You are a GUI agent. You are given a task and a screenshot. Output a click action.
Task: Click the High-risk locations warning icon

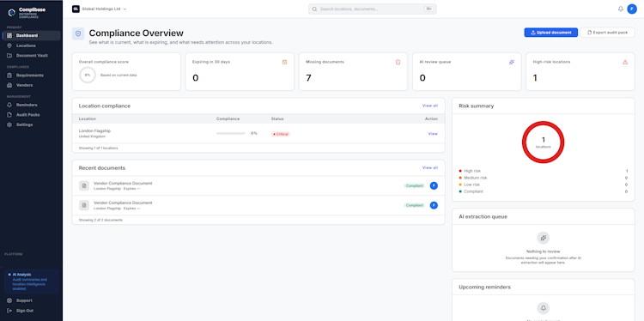tap(625, 62)
